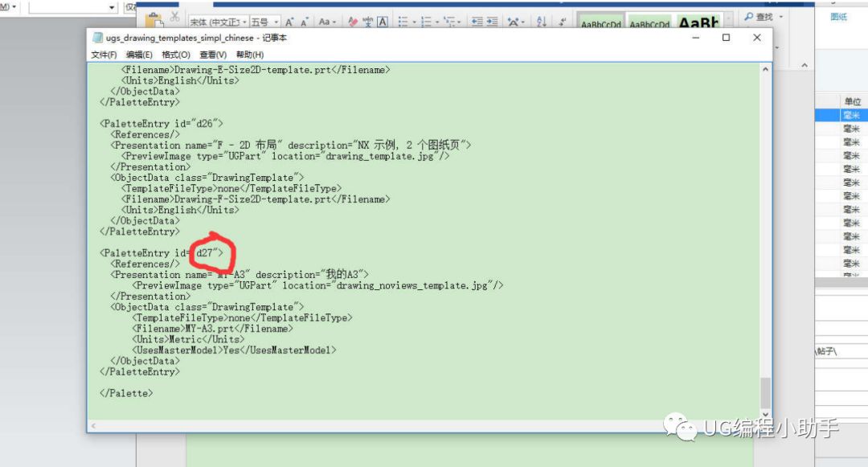Click the Bullets list icon

[403, 23]
